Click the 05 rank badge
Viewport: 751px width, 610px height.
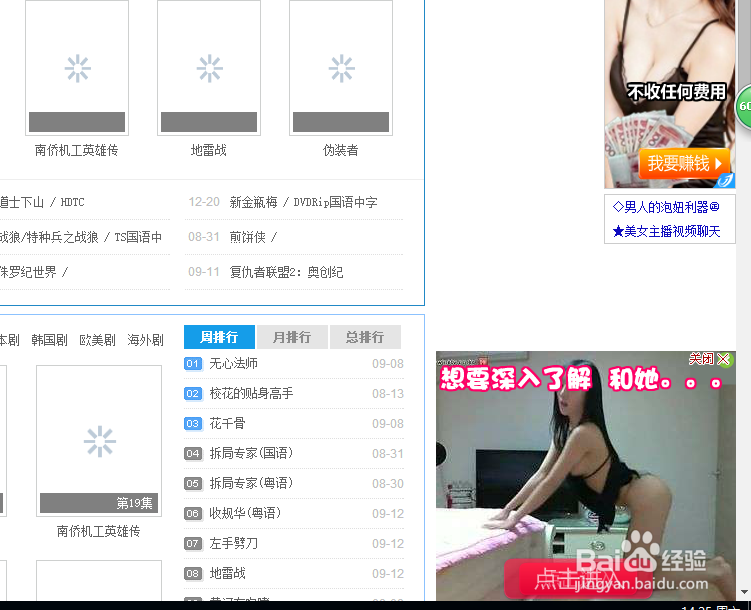193,484
